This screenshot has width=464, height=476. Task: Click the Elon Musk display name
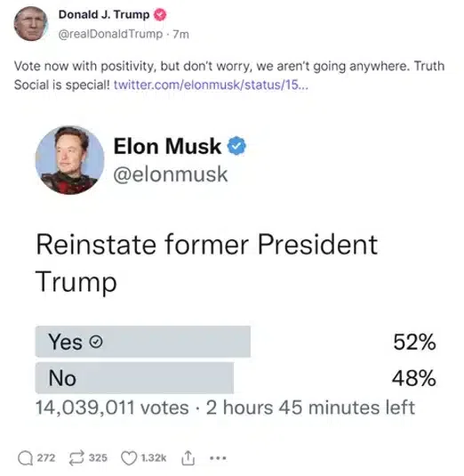click(167, 146)
